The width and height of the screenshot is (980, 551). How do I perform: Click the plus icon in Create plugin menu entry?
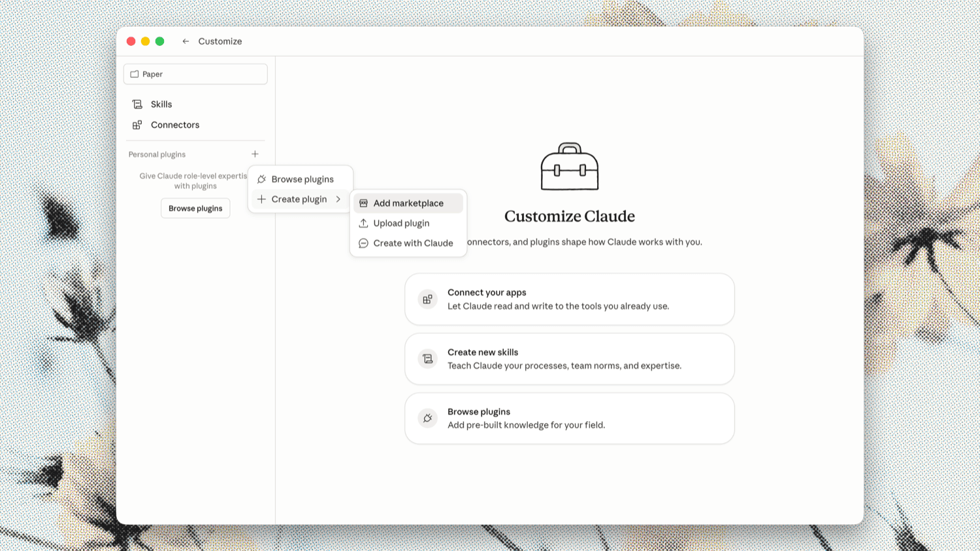click(261, 199)
